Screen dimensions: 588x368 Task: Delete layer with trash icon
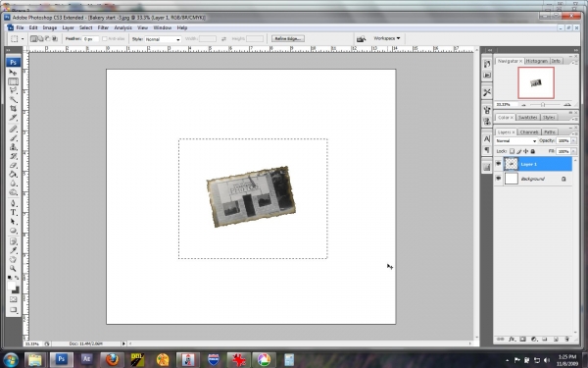coord(566,340)
